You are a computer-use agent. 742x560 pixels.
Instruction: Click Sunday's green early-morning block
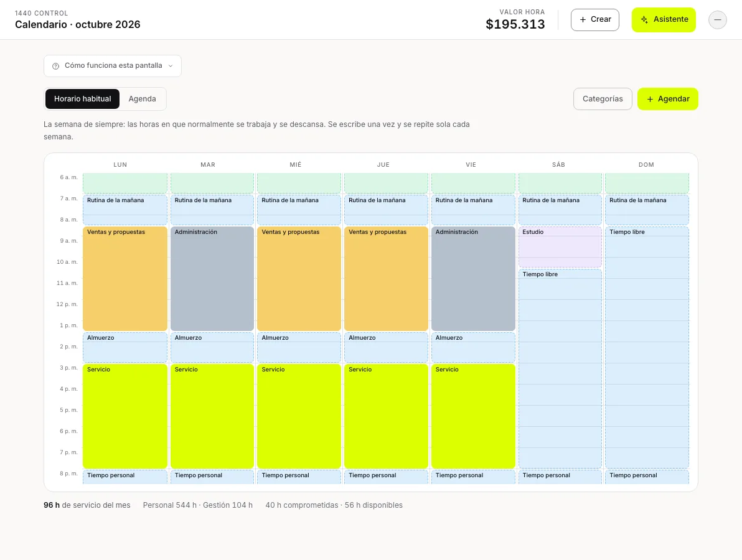coord(647,183)
